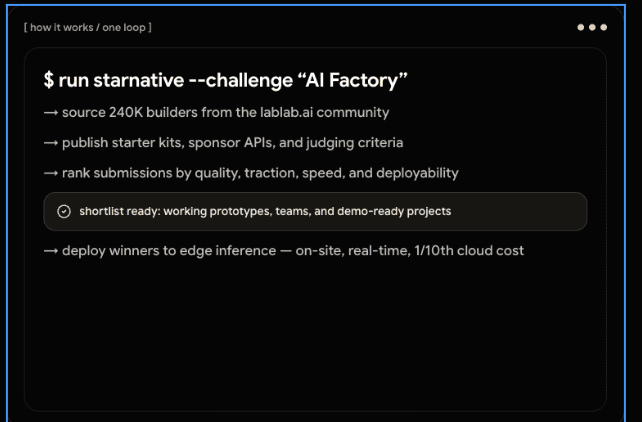Click the middle dot of the three-dot menu
Image resolution: width=642 pixels, height=422 pixels.
point(592,27)
